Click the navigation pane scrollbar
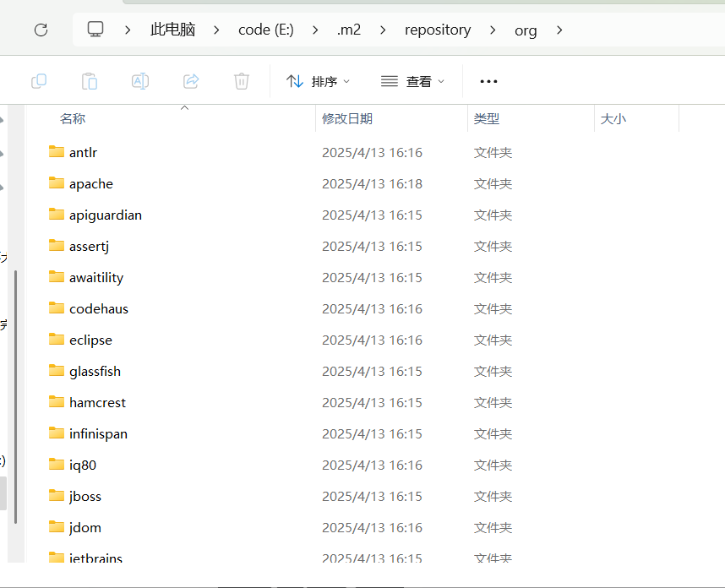This screenshot has width=725, height=588. pos(16,396)
